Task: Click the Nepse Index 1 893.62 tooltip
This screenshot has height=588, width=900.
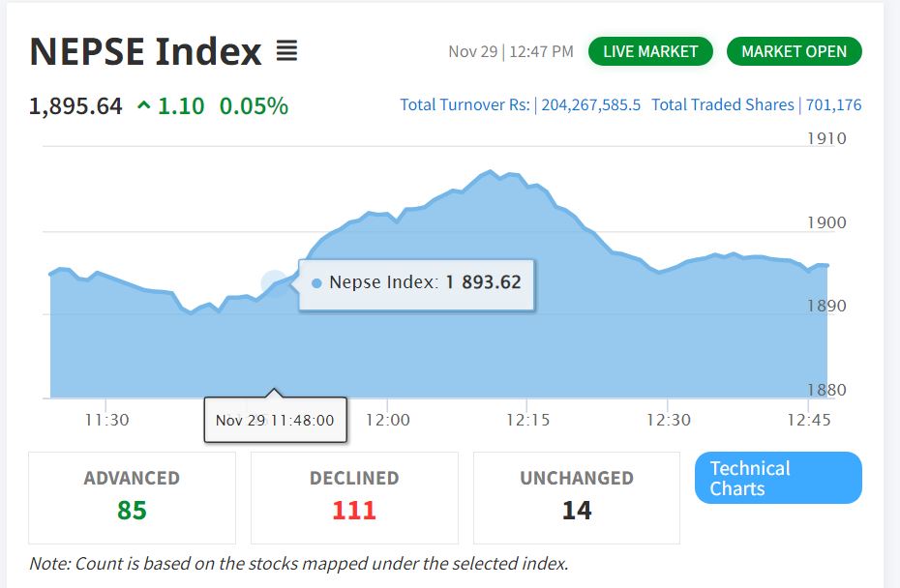Action: [416, 283]
